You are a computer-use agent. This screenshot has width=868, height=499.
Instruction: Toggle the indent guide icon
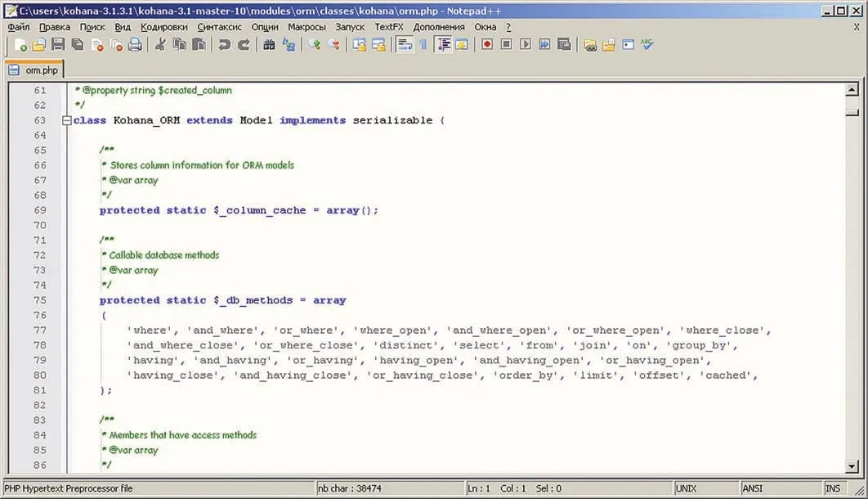pos(444,45)
